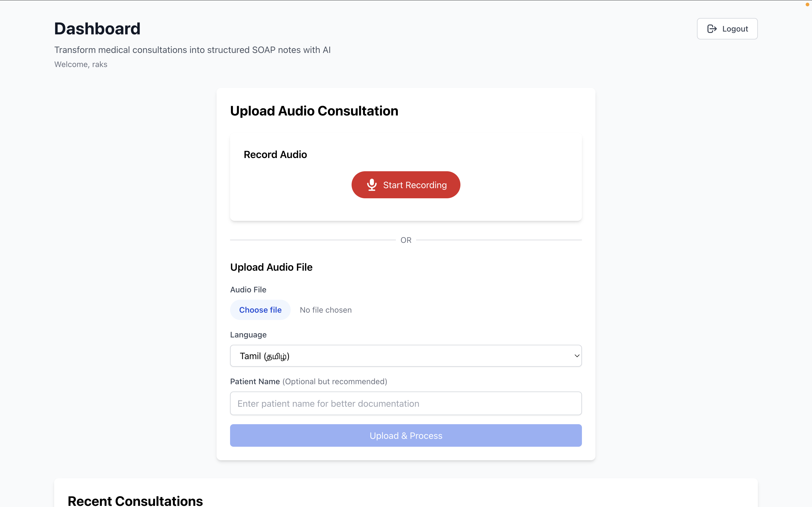
Task: Focus the patient name input field
Action: [x=406, y=403]
